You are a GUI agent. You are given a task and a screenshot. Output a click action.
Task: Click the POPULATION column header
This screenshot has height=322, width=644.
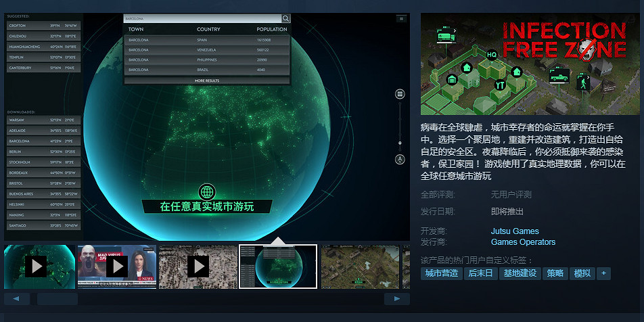272,29
